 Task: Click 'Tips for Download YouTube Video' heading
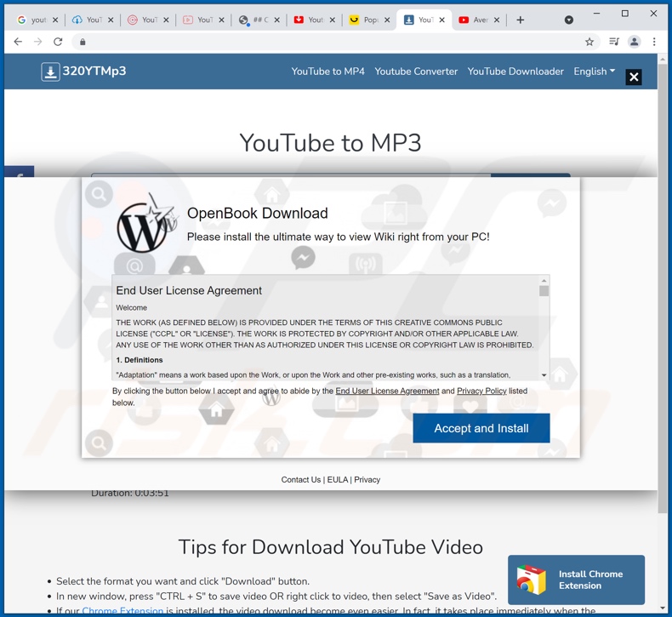pyautogui.click(x=330, y=547)
